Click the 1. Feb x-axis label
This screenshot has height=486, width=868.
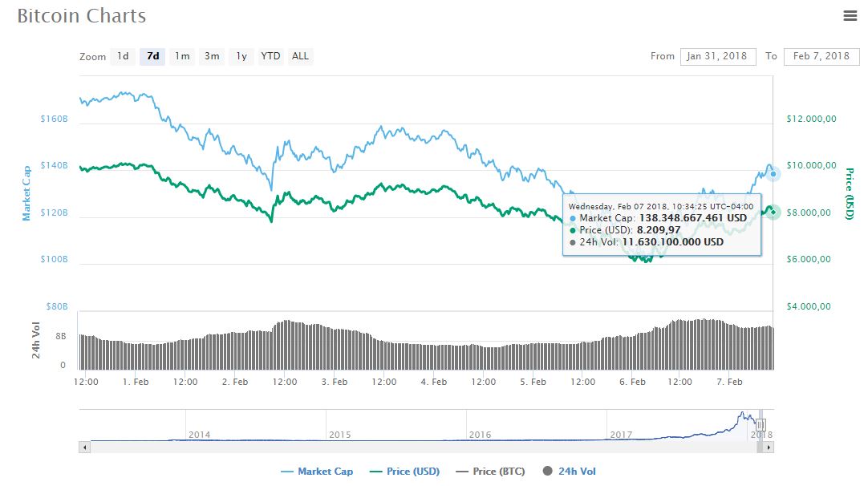136,382
